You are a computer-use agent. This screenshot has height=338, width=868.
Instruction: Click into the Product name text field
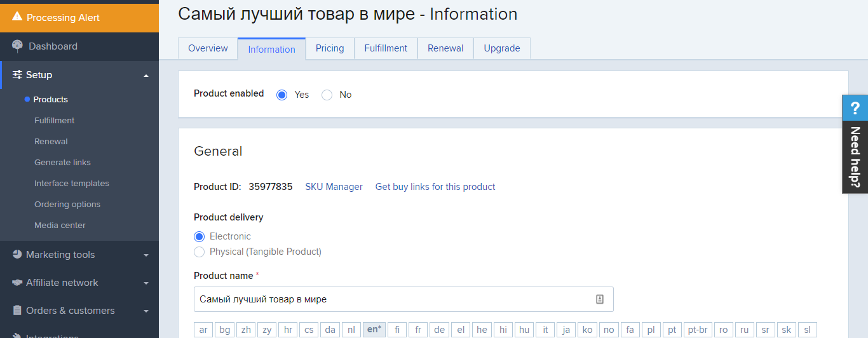[x=394, y=299]
